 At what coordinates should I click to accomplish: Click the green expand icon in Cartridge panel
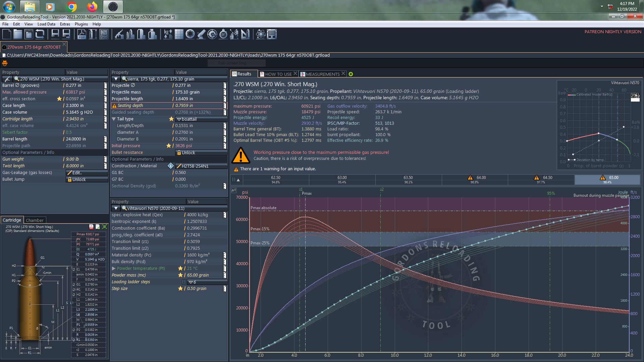click(105, 227)
